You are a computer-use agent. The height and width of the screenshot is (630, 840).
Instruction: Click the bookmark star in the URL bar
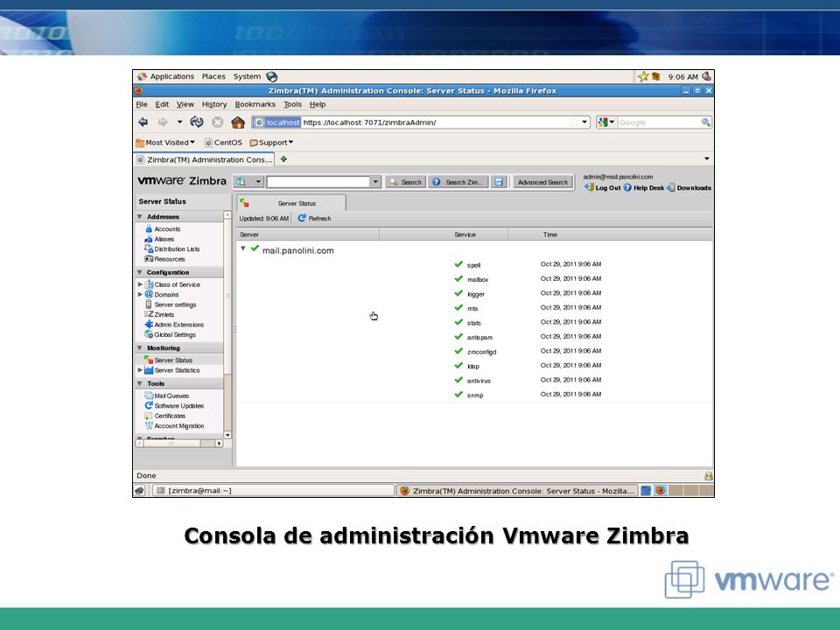click(574, 122)
